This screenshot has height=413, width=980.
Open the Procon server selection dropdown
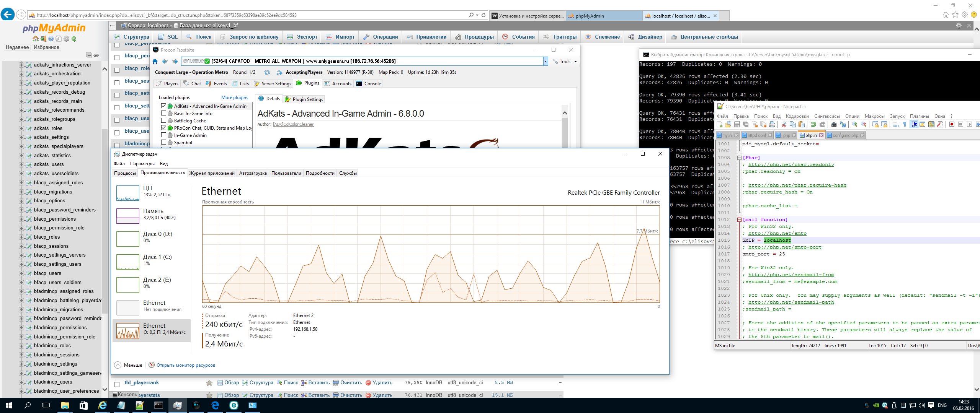tap(546, 61)
